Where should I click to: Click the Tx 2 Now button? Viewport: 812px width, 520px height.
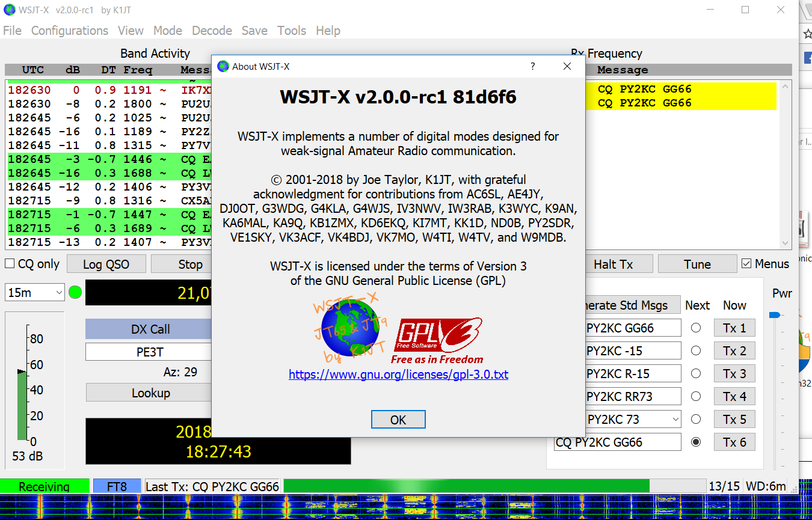(x=734, y=351)
